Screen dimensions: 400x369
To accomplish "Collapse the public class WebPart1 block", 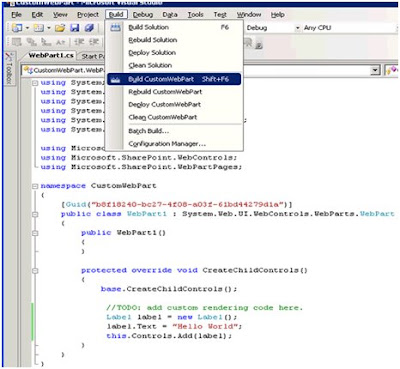I will click(x=35, y=214).
